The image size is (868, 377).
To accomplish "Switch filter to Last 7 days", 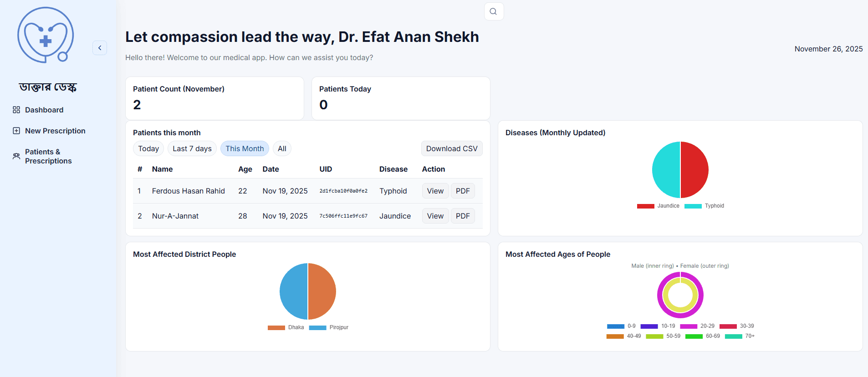I will point(192,148).
